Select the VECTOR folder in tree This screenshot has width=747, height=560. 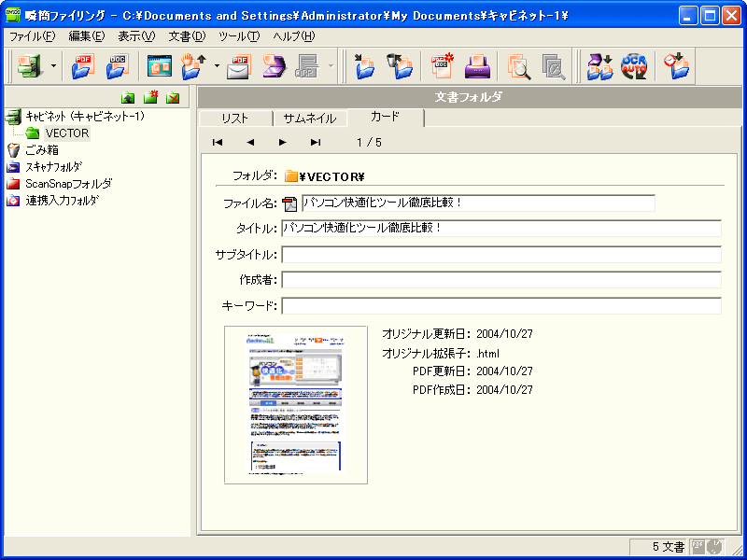[x=66, y=133]
